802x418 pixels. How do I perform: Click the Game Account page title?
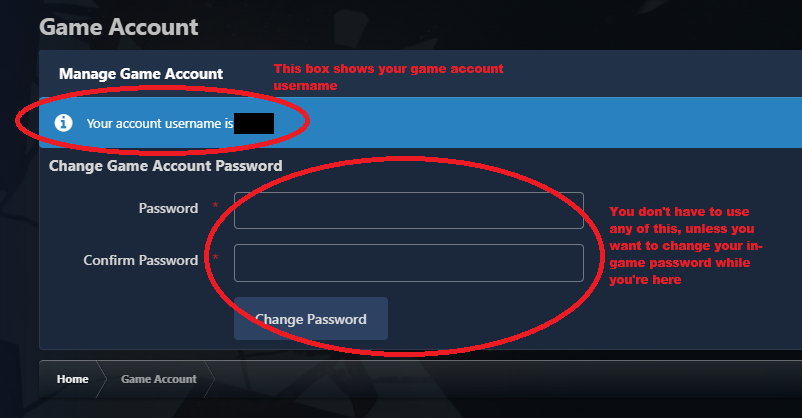[x=119, y=27]
